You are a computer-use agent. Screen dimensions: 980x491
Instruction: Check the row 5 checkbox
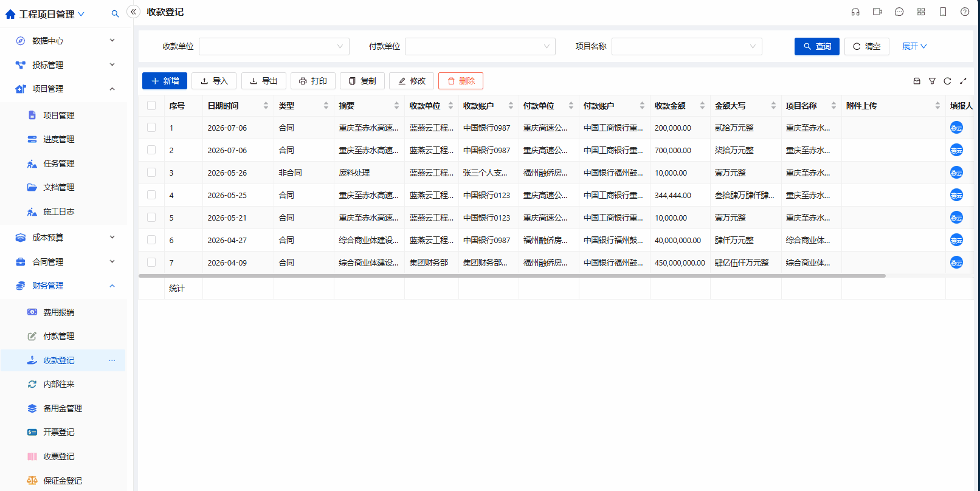point(151,218)
